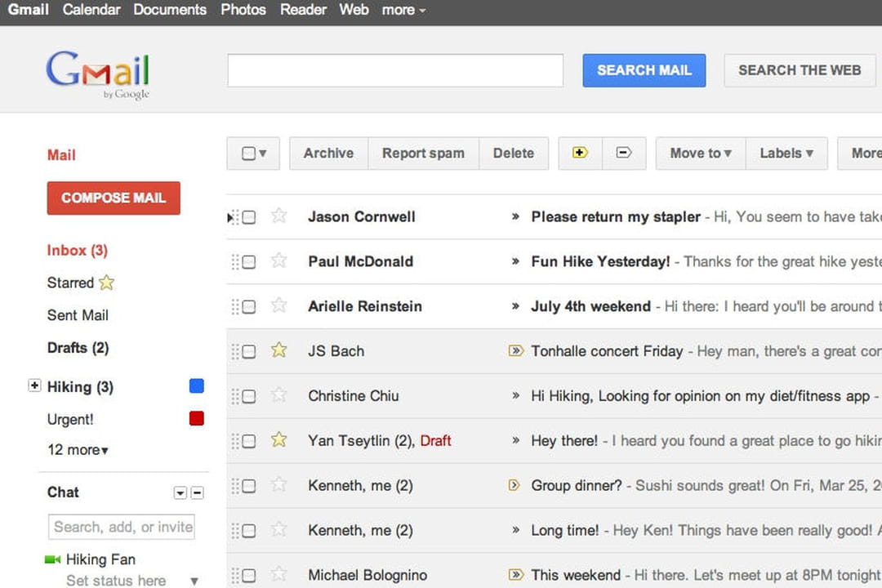Click the mark not important minus icon

tap(624, 153)
